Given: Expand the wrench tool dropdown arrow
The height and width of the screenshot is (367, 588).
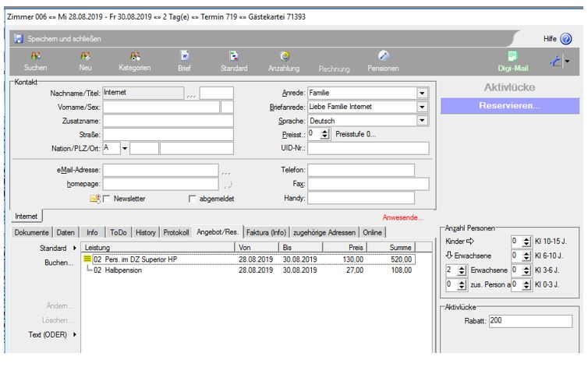Looking at the screenshot, I should (x=567, y=61).
